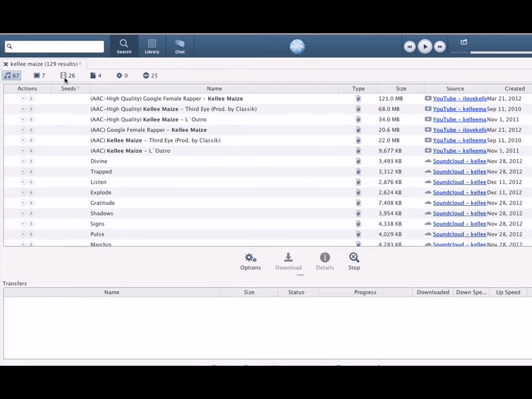Download the Gratitude track
The height and width of the screenshot is (399, 532).
(31, 203)
